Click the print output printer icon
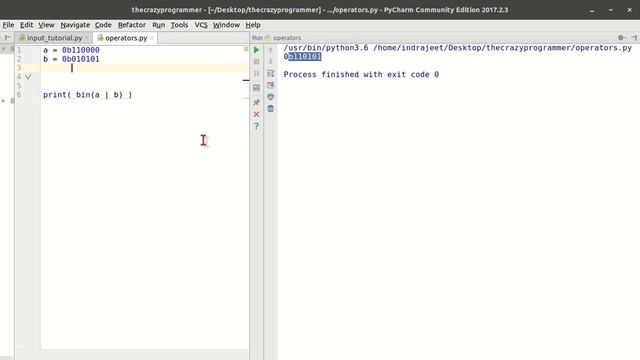The image size is (640, 360). pos(270,97)
